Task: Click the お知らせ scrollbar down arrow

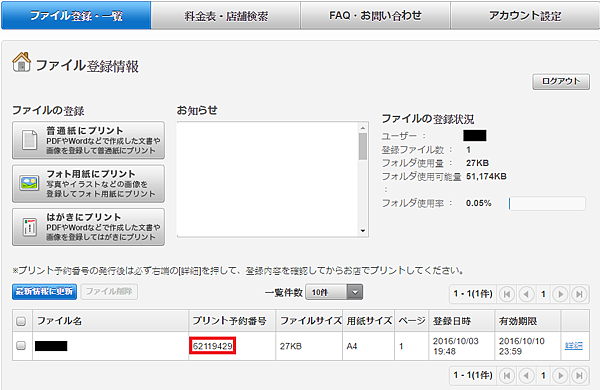Action: (363, 231)
